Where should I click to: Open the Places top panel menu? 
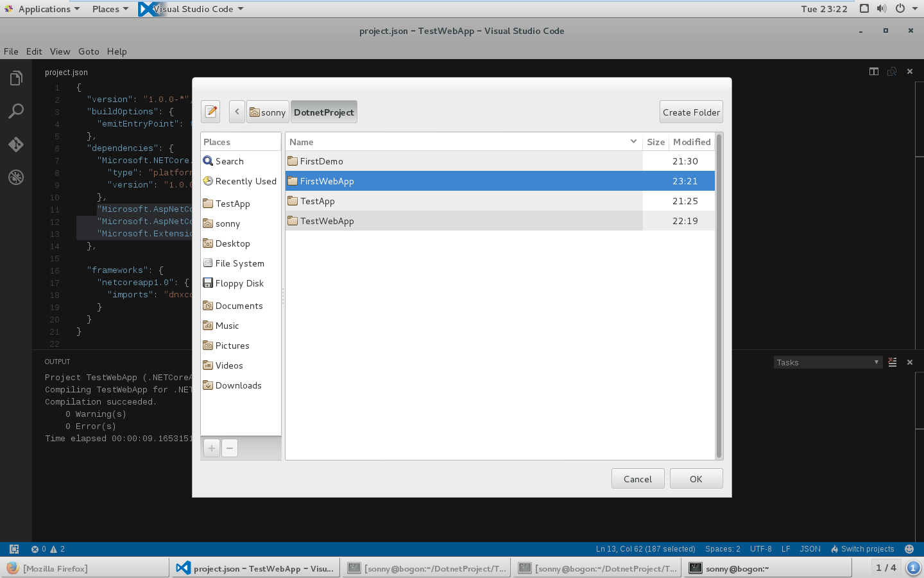pos(110,9)
